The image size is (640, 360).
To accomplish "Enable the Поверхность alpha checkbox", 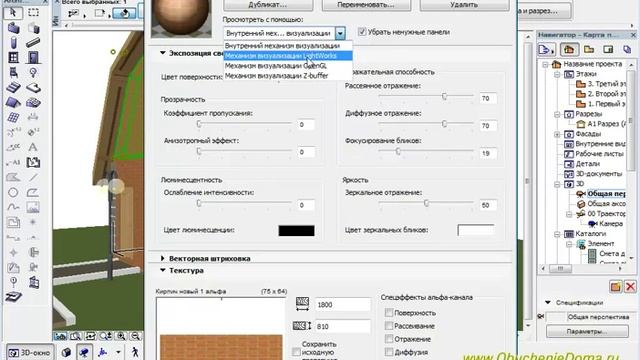I will [389, 313].
